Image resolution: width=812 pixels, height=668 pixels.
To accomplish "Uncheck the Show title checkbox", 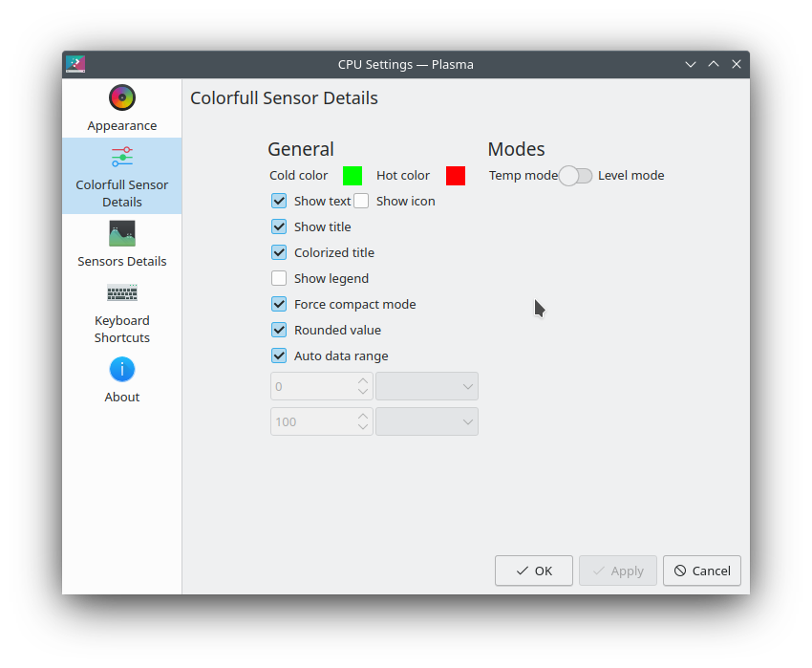I will point(279,226).
